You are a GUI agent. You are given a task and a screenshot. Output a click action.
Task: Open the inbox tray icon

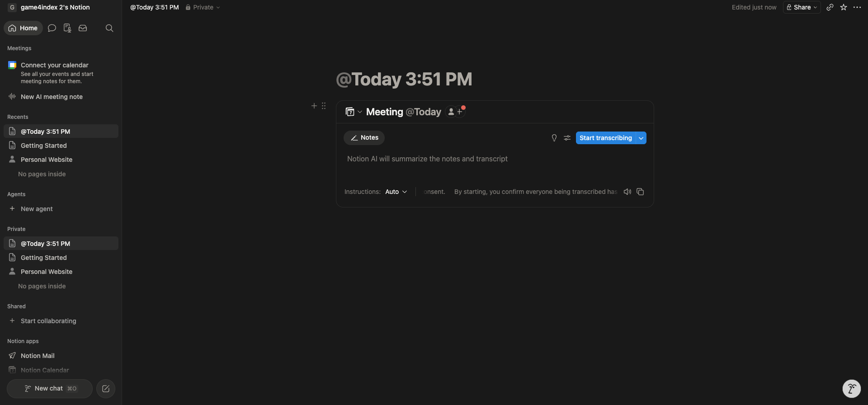pos(83,28)
